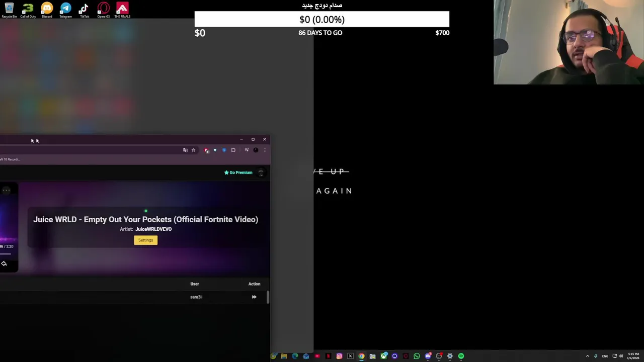
Task: Open the clock showing 5:15 PM
Action: [x=633, y=356]
